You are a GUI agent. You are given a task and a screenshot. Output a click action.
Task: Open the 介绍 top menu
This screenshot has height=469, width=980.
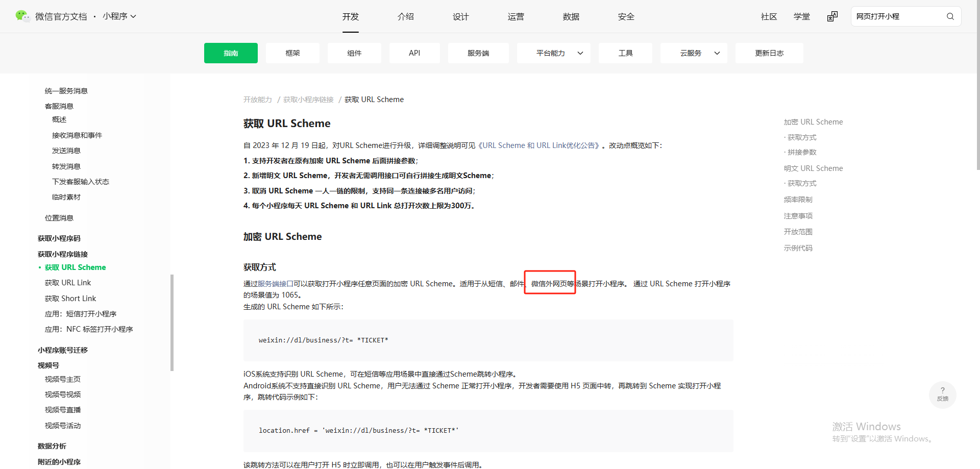point(406,16)
